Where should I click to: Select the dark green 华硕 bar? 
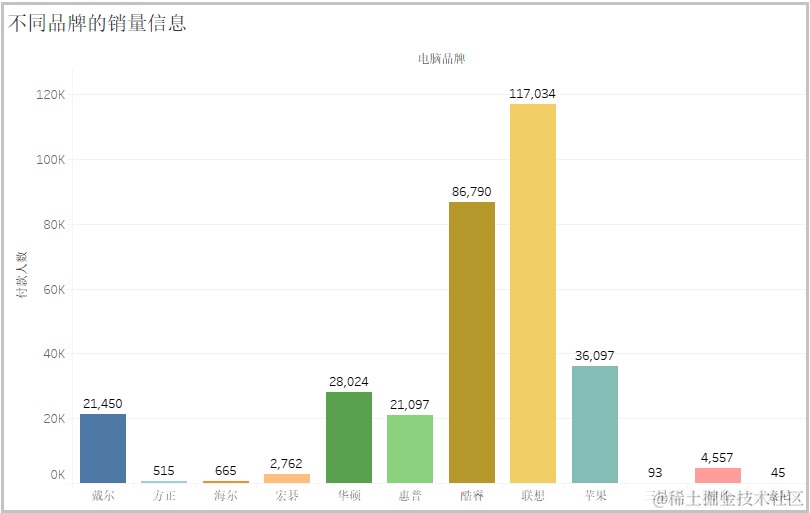pos(349,438)
